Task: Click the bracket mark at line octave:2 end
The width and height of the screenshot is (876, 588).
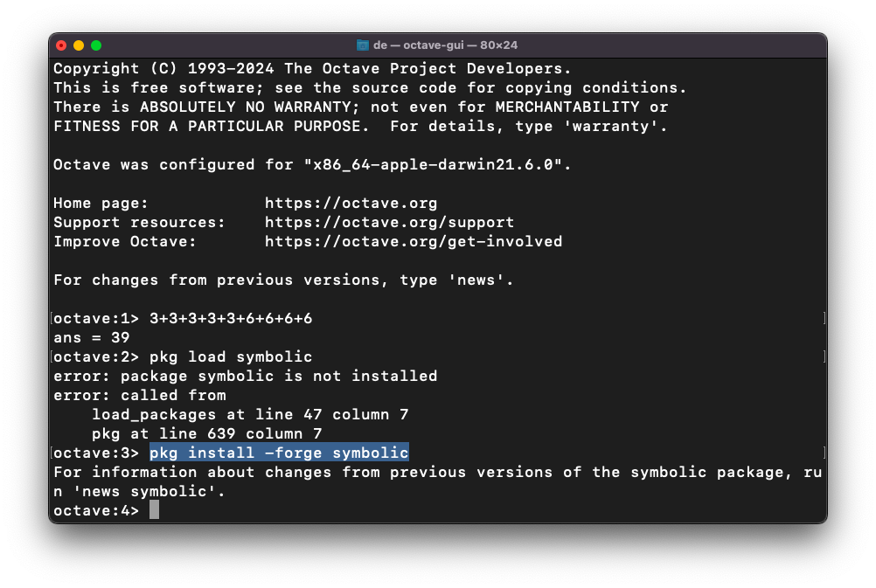Action: (823, 356)
